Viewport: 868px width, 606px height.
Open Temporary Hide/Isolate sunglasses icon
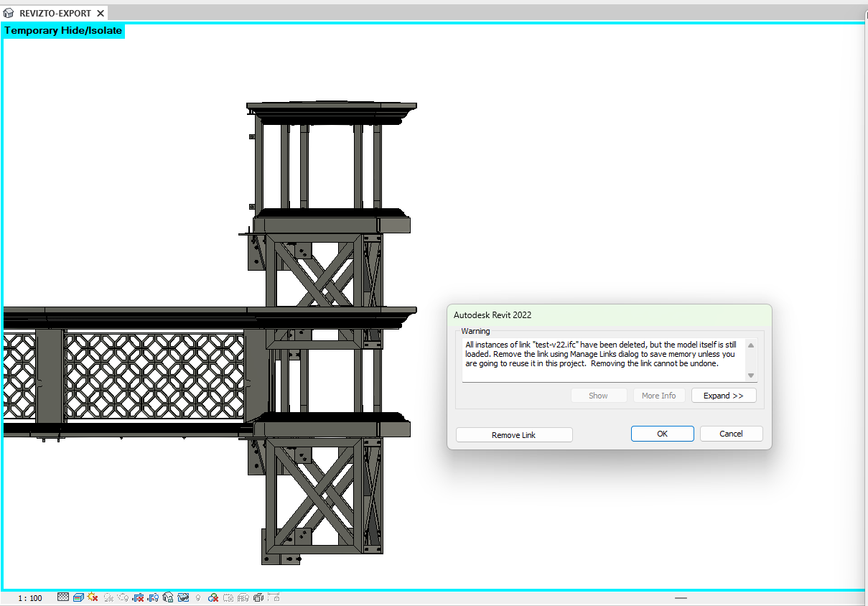click(x=183, y=597)
